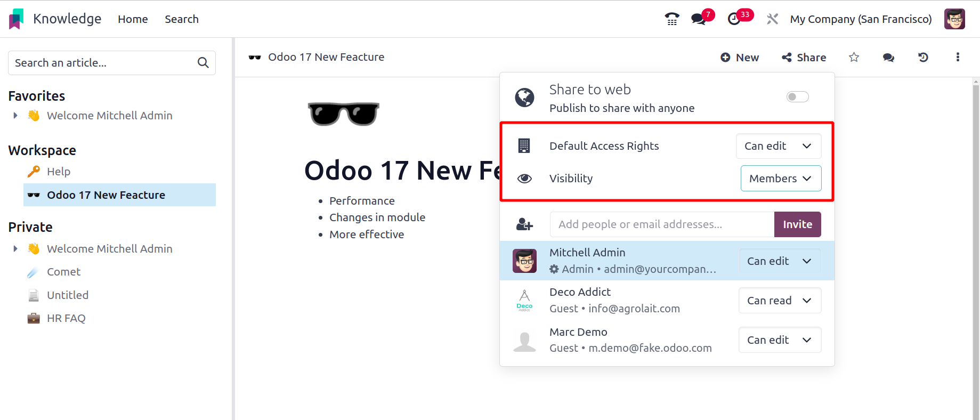
Task: Click the Private section header
Action: (x=30, y=227)
